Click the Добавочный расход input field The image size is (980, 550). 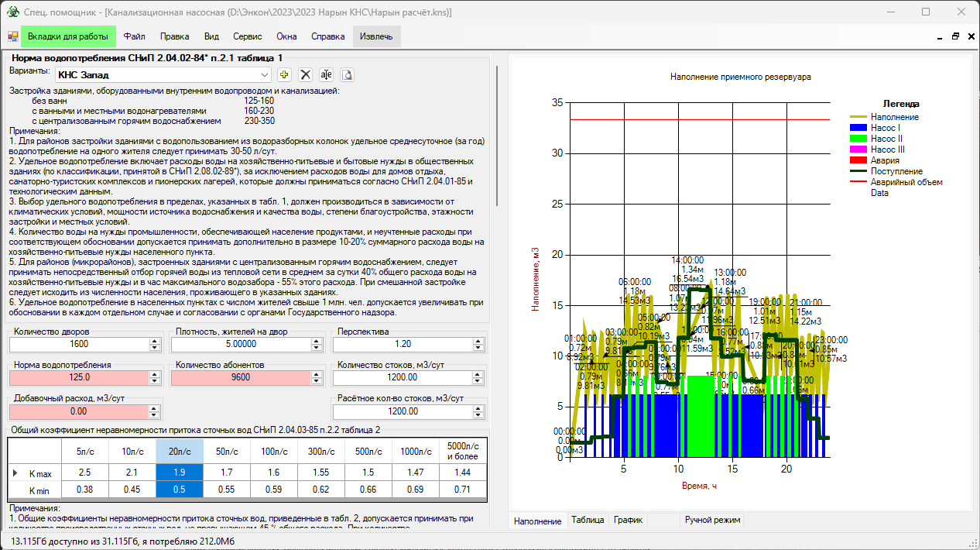pos(77,411)
